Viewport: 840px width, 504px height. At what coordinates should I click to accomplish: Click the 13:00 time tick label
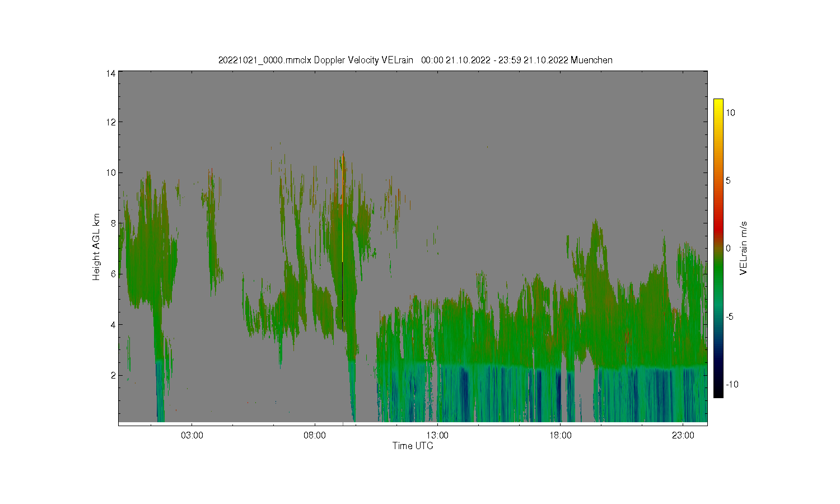coord(437,435)
